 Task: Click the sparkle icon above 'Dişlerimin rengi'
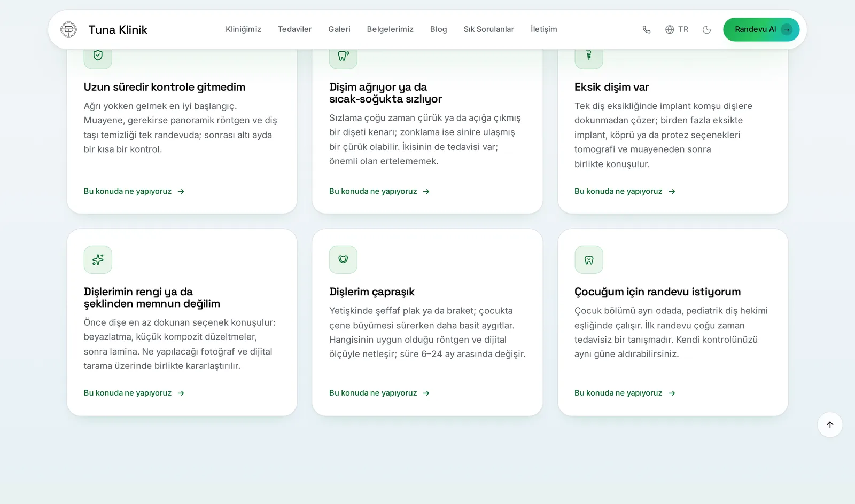coord(98,259)
